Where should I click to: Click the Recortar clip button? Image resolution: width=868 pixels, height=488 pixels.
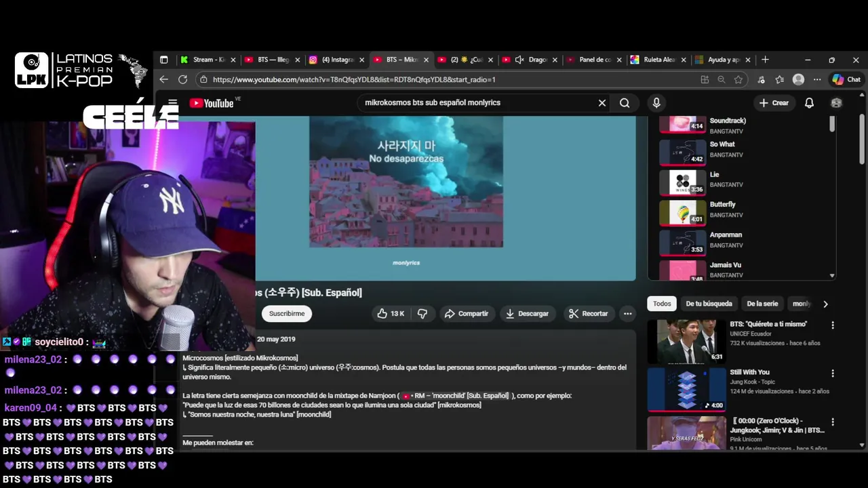588,314
